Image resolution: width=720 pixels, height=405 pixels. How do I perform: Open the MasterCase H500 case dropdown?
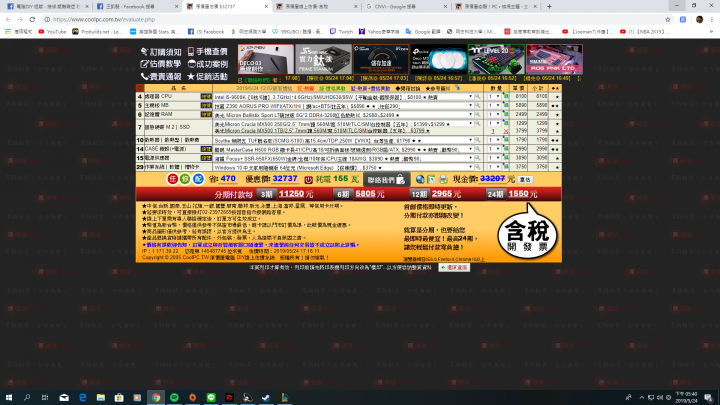[x=343, y=149]
